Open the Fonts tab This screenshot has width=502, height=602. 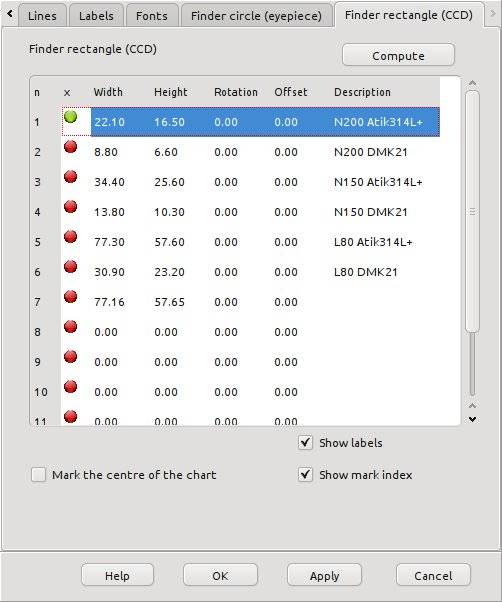point(152,15)
